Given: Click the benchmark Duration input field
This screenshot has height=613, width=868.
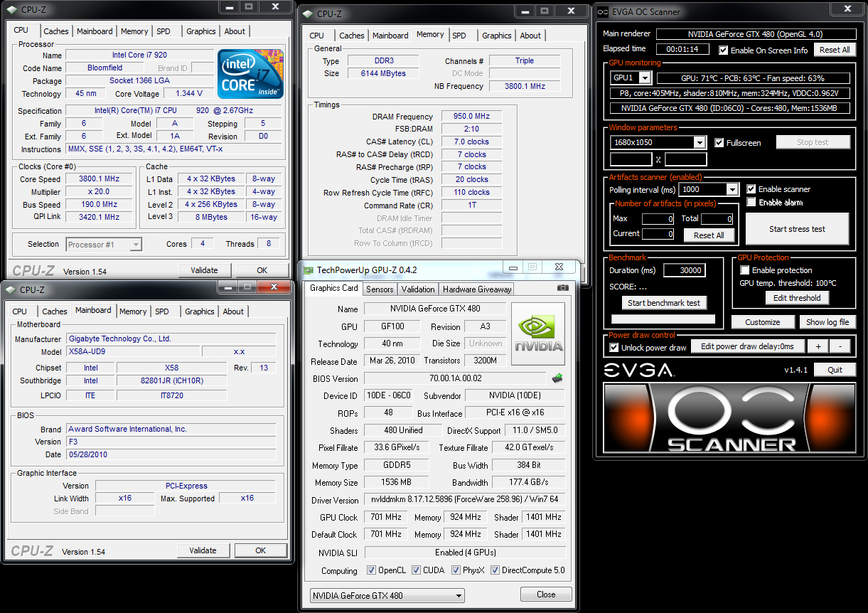Looking at the screenshot, I should click(684, 270).
